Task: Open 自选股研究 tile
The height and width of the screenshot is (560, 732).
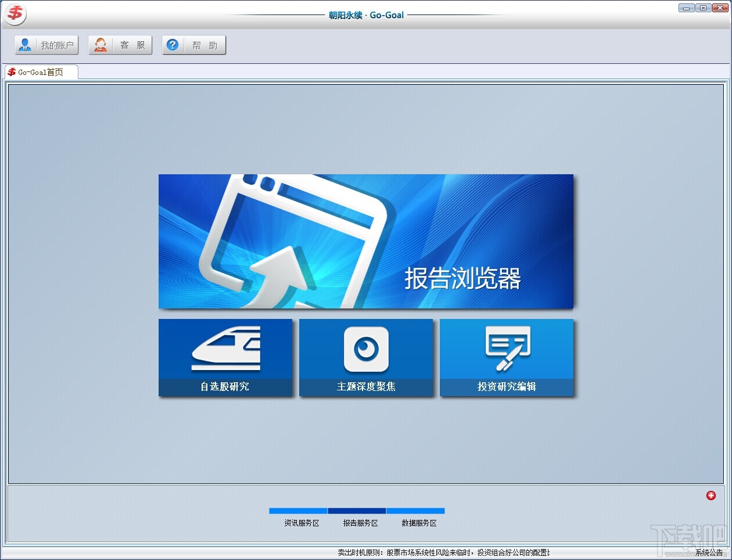Action: [x=225, y=358]
